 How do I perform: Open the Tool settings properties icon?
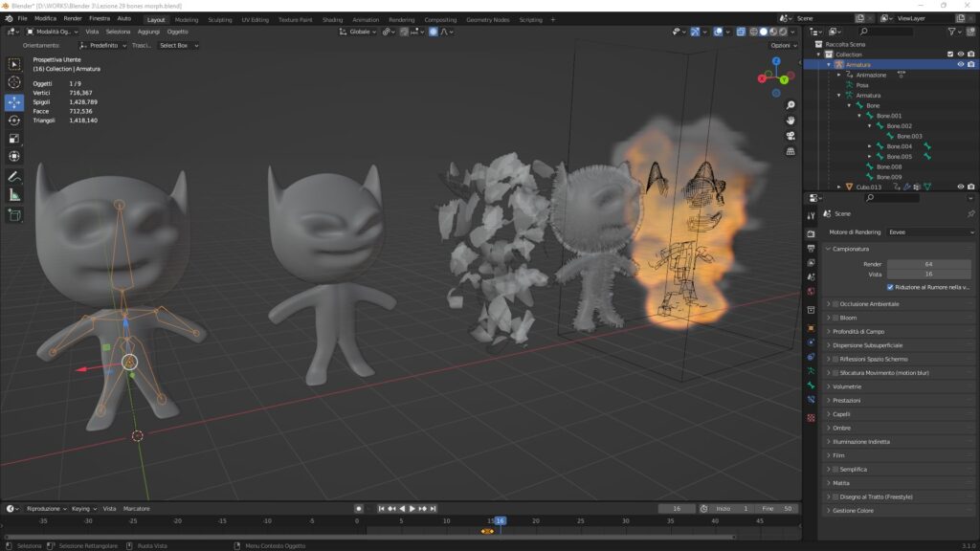pos(811,215)
